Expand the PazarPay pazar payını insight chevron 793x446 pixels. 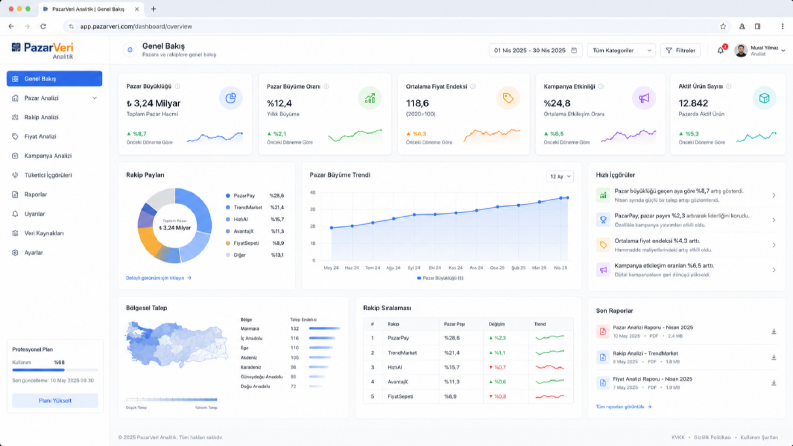tap(774, 220)
